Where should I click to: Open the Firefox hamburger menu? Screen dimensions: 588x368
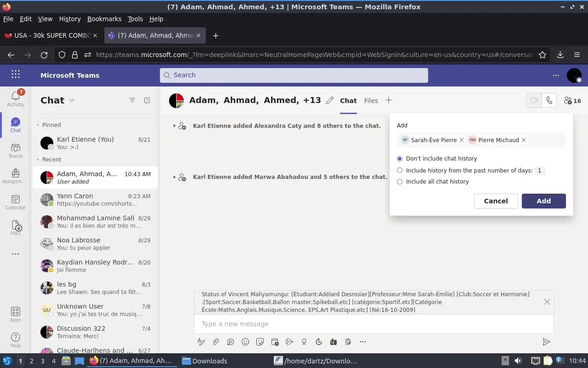577,55
